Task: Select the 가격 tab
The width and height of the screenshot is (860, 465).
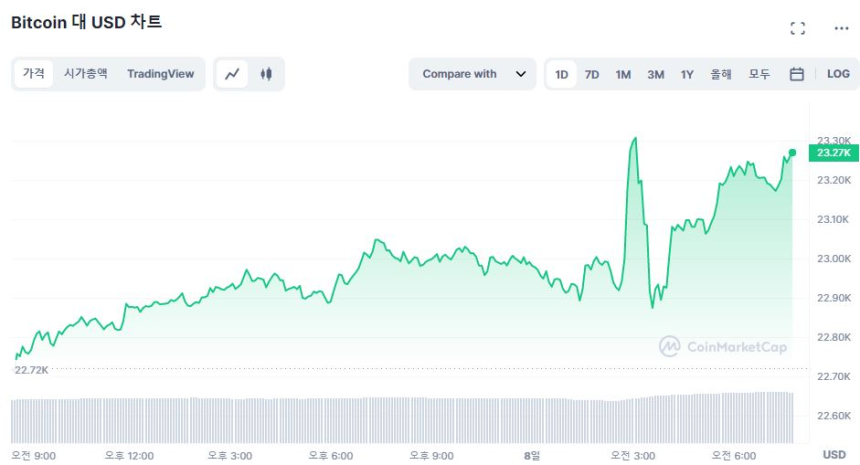Action: point(34,74)
